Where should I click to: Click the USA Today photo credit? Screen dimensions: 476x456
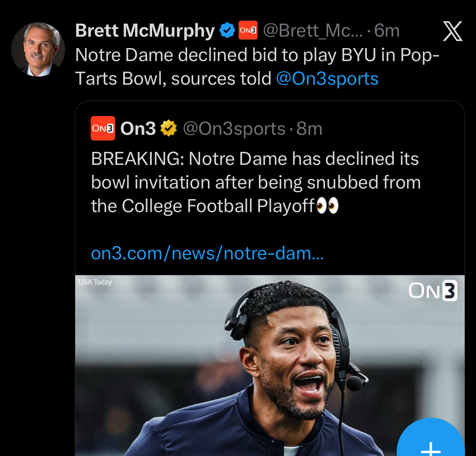tap(95, 282)
